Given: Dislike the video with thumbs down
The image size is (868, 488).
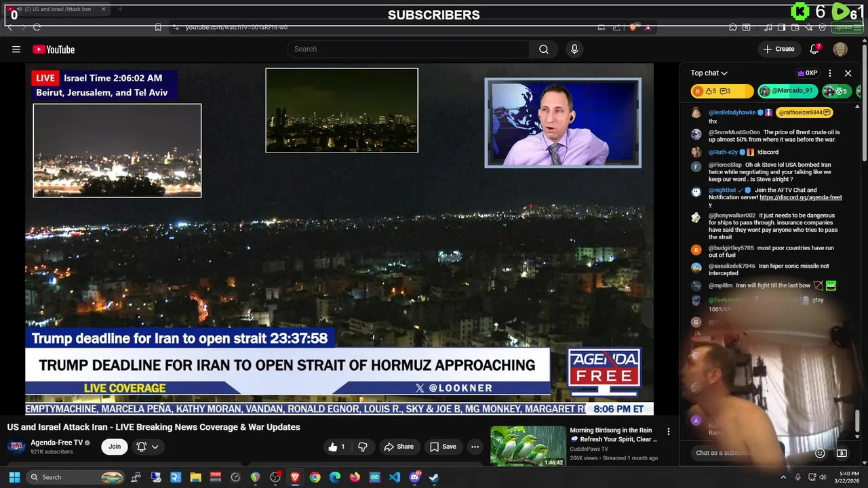Looking at the screenshot, I should point(363,447).
